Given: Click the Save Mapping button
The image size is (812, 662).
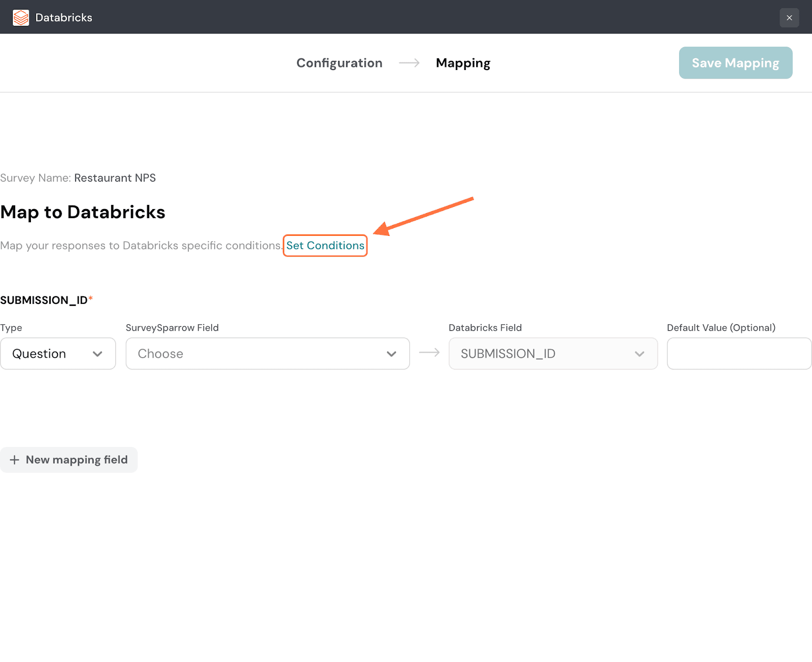Looking at the screenshot, I should [x=735, y=63].
